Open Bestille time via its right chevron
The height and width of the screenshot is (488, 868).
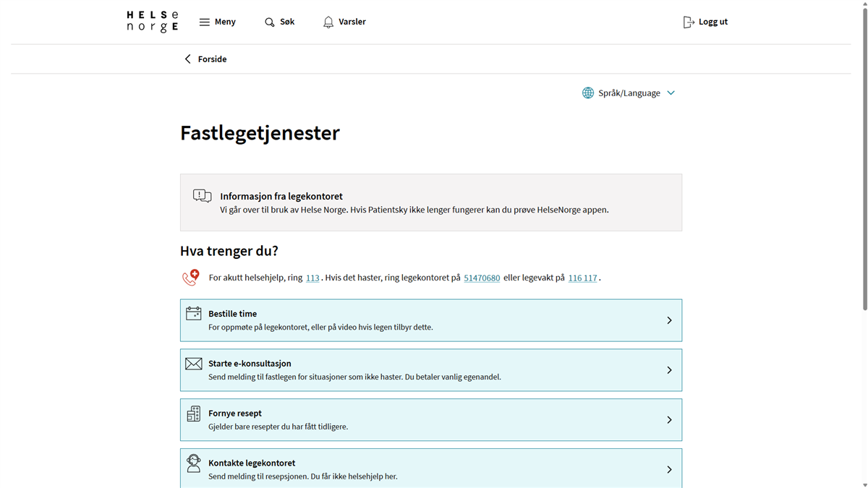click(x=669, y=320)
